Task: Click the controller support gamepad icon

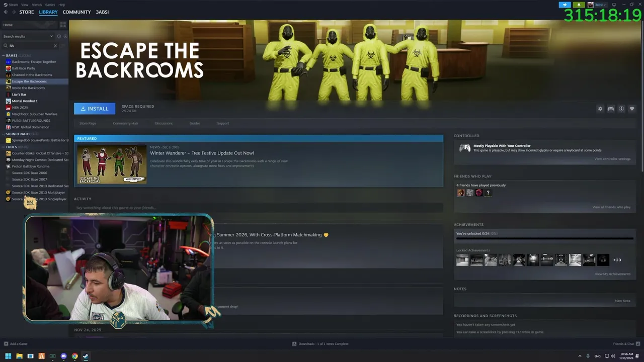Action: point(611,109)
